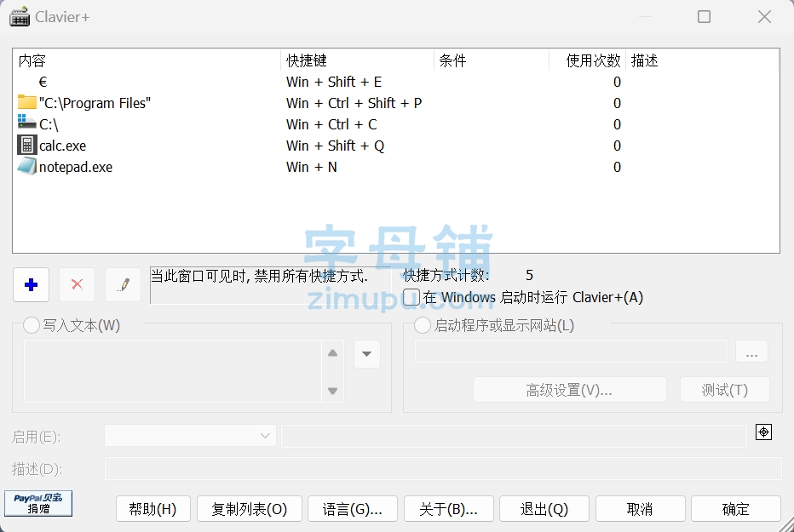Click the 当此窗口可见时 notice text
This screenshot has height=532, width=794.
point(259,276)
